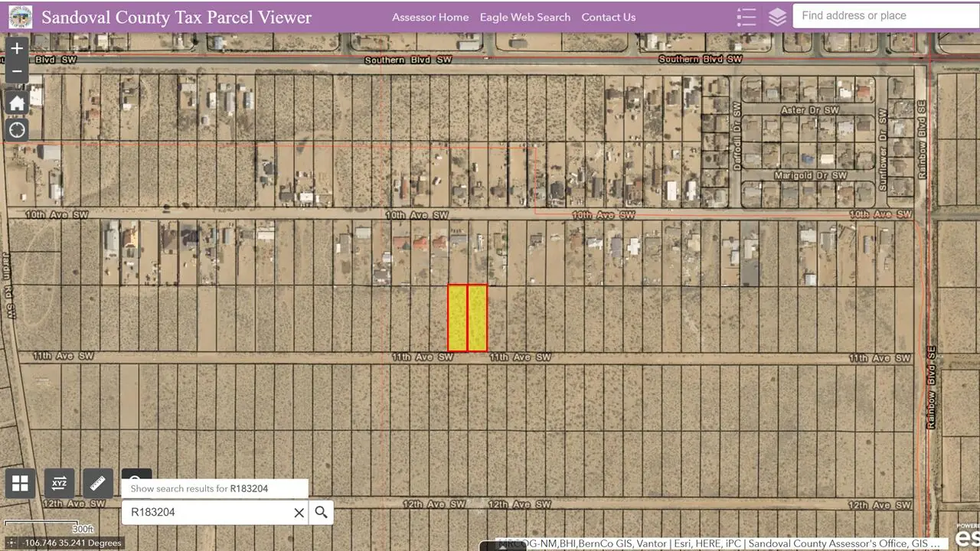This screenshot has width=980, height=551.
Task: Open the Show search results for R183204 dropdown
Action: (214, 488)
